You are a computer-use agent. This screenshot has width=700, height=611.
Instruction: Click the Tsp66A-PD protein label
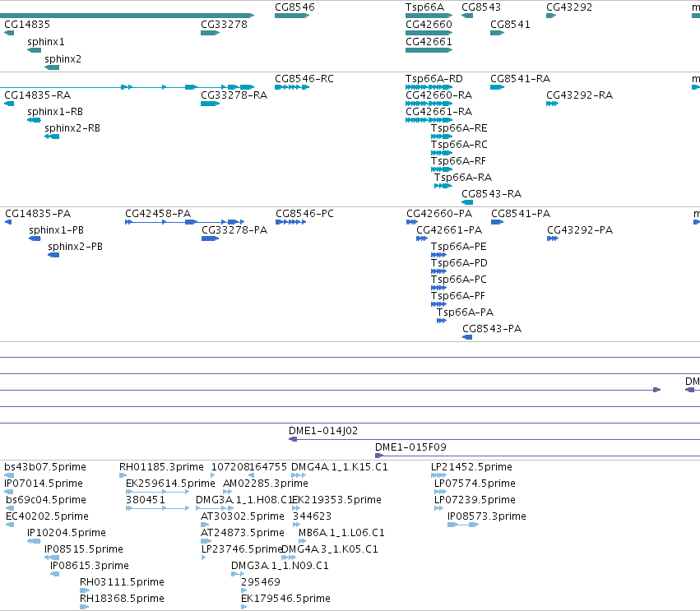point(459,263)
